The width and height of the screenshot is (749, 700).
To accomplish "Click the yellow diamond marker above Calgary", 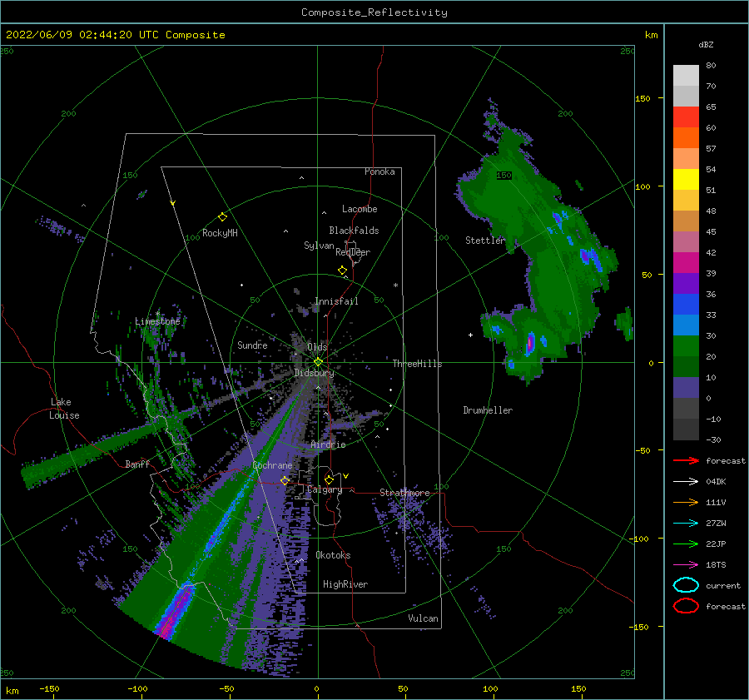I will coord(329,479).
